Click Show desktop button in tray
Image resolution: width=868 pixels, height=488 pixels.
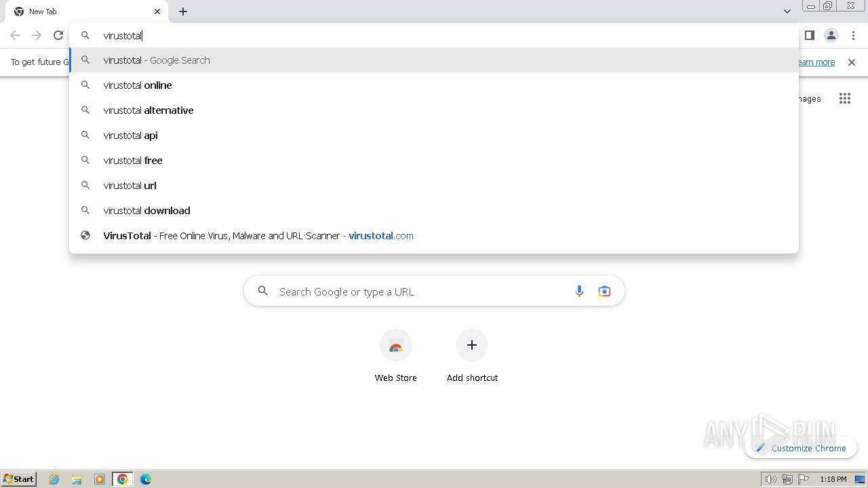click(x=861, y=479)
